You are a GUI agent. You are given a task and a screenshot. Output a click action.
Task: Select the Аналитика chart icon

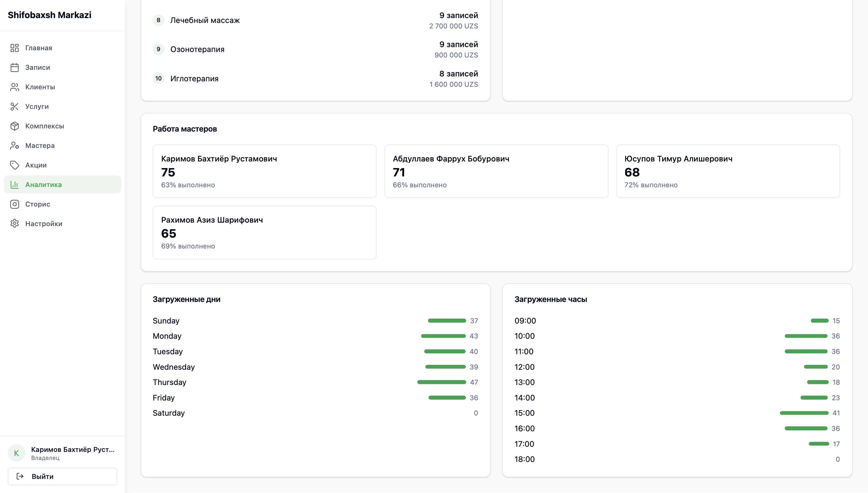(x=15, y=184)
